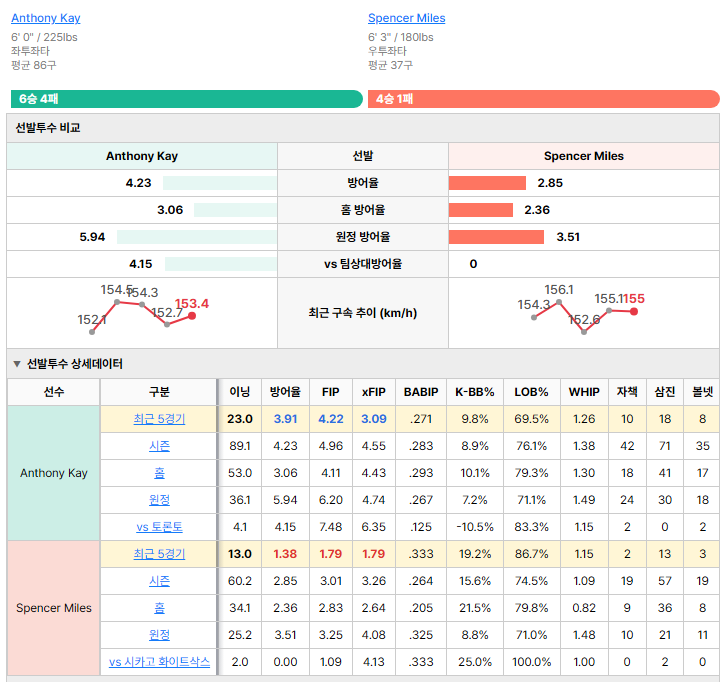This screenshot has height=682, width=726.
Task: Open Spencer Miles' 시즌 stats link
Action: (159, 581)
